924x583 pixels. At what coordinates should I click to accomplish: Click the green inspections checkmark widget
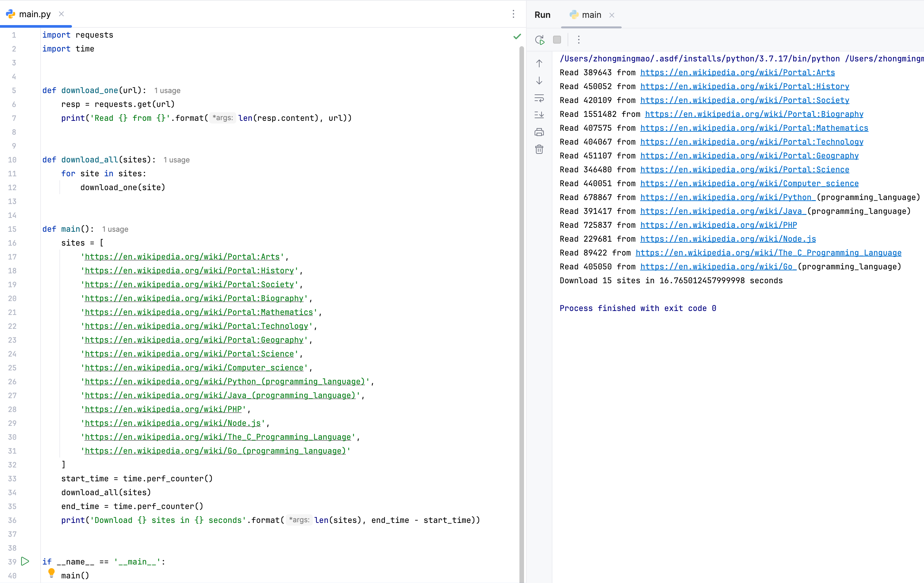tap(517, 36)
